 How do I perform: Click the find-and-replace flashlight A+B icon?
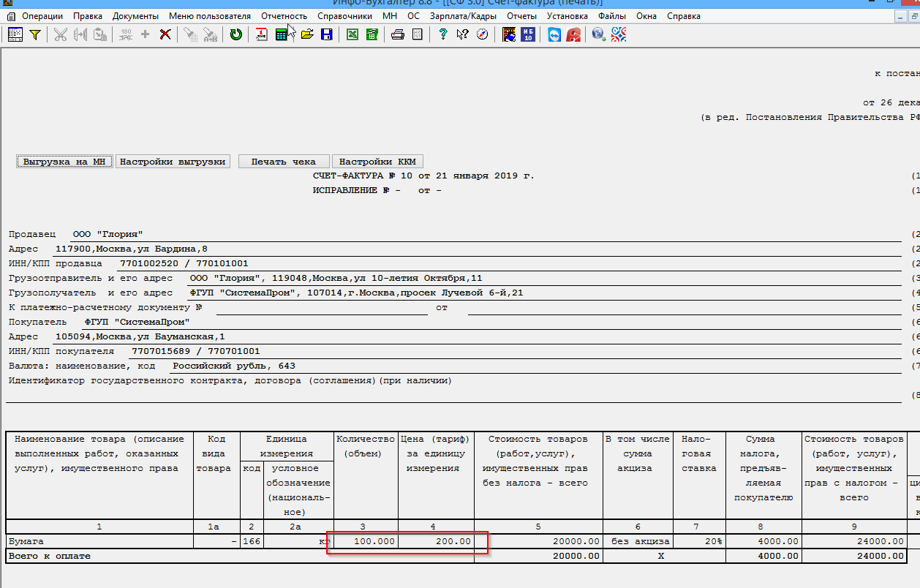(x=210, y=34)
